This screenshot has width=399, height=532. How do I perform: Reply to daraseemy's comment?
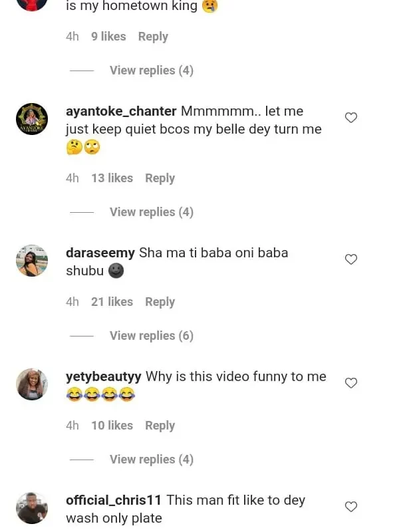160,302
